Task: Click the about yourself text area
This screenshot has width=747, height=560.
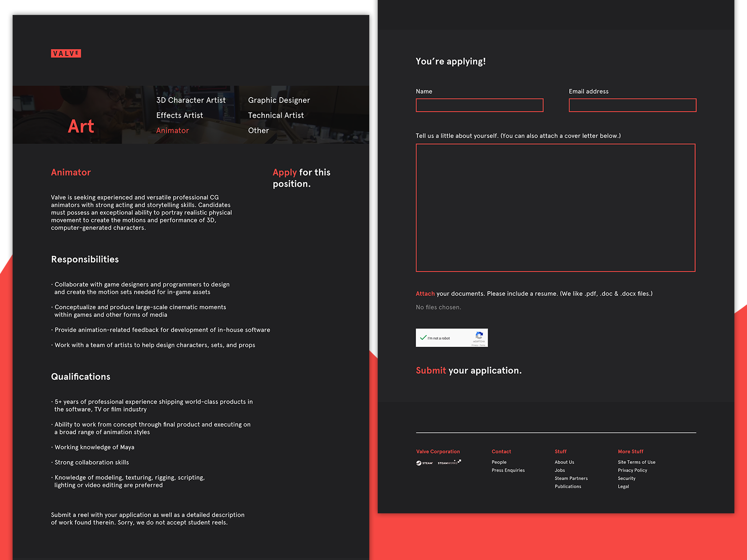Action: pos(555,208)
